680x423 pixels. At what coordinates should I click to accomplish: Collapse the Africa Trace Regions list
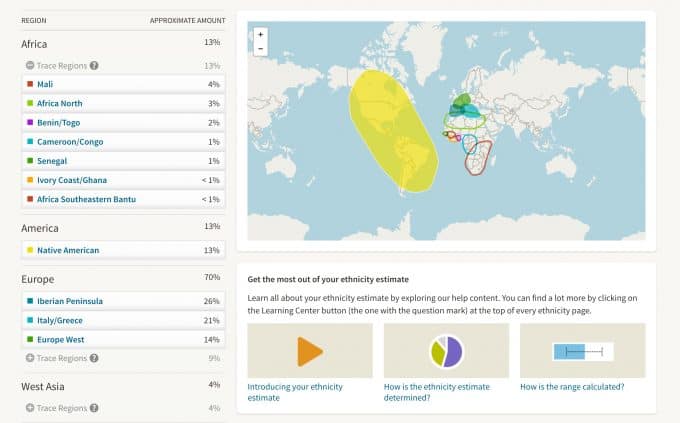(x=30, y=66)
